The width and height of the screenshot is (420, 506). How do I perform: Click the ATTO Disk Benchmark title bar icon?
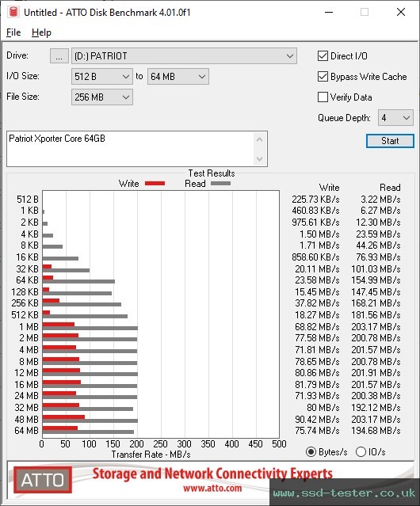tap(13, 12)
